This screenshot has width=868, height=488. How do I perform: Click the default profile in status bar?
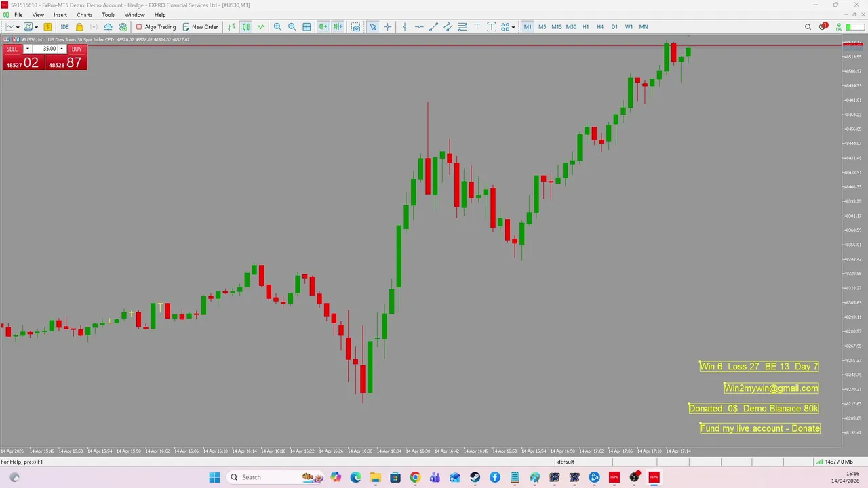point(566,462)
